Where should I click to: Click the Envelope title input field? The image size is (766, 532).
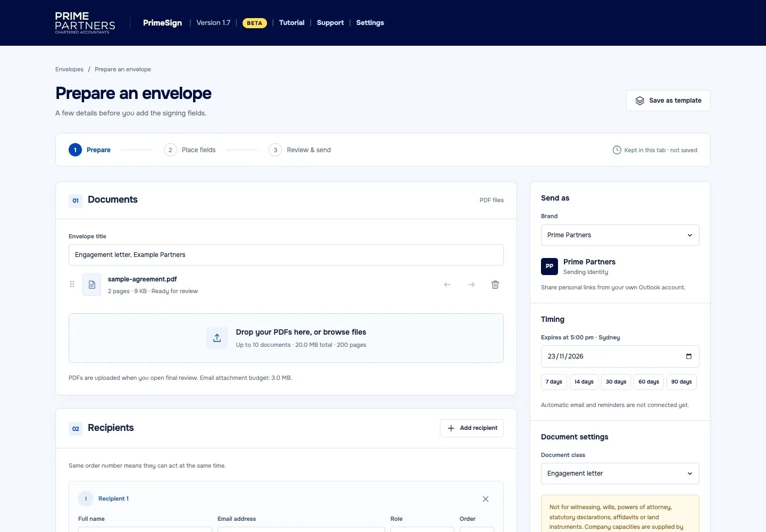[x=286, y=255]
